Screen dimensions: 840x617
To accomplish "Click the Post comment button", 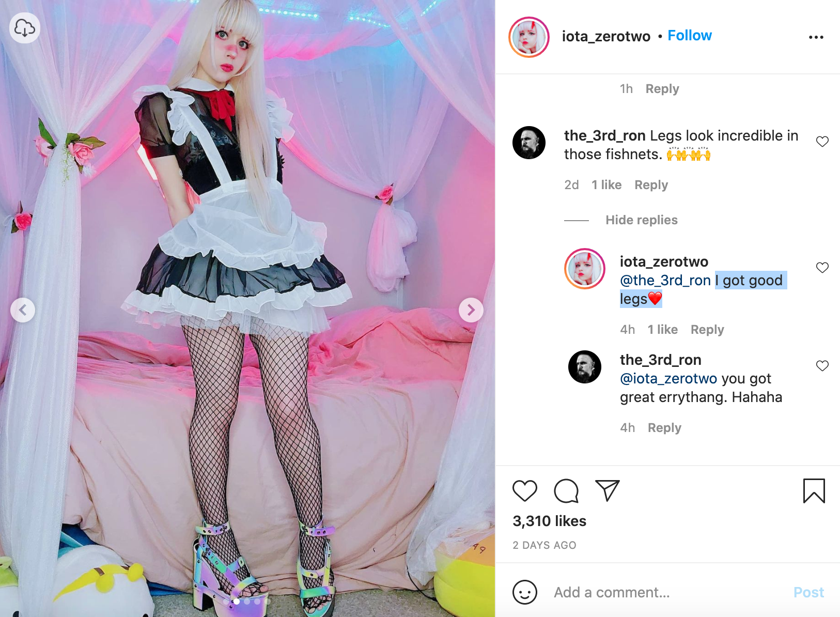I will point(808,592).
